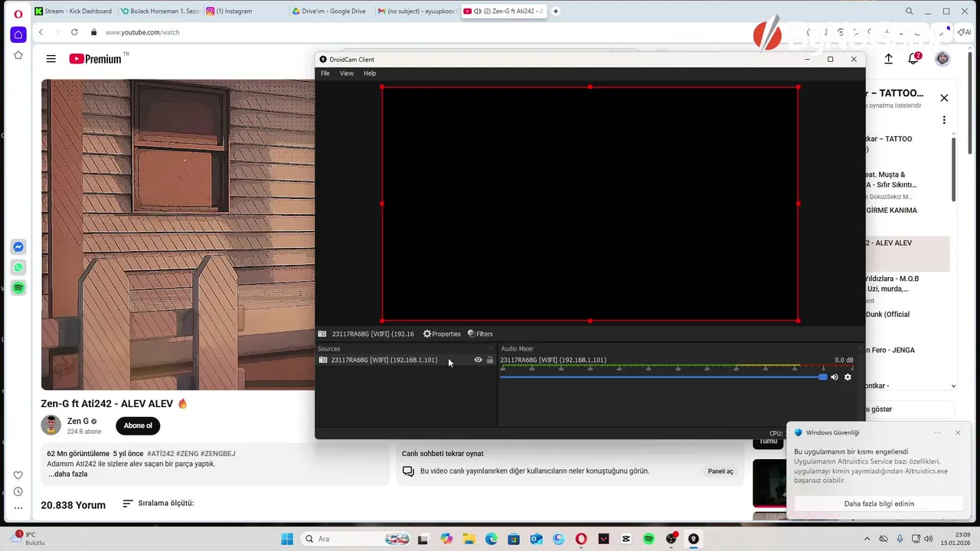Screen dimensions: 980x551
Task: Select the 23117RA68G source row in Sources
Action: point(406,360)
